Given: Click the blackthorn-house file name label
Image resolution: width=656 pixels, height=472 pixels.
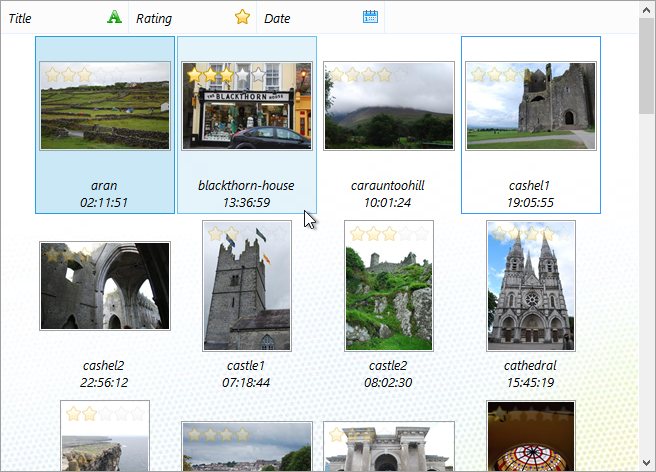Looking at the screenshot, I should [x=246, y=186].
